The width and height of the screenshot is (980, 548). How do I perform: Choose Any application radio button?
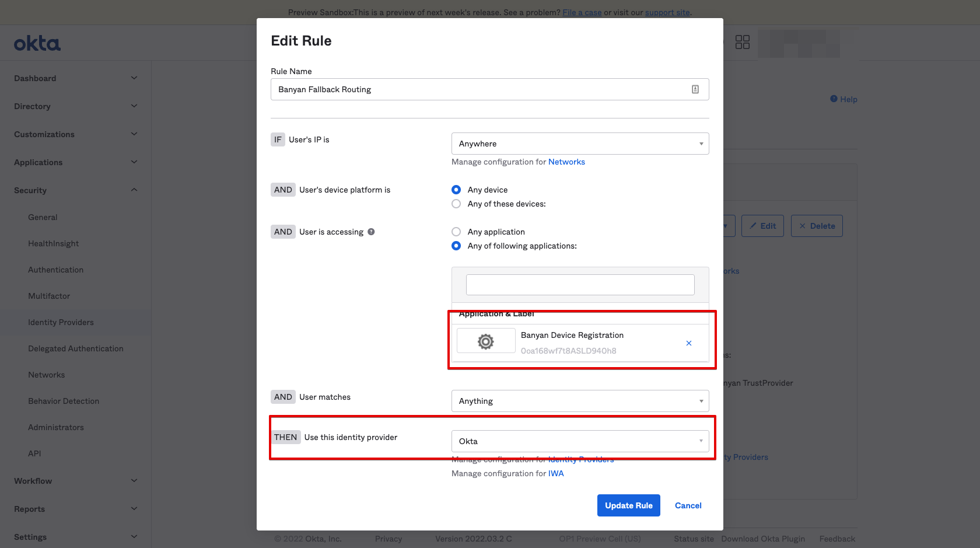point(456,232)
